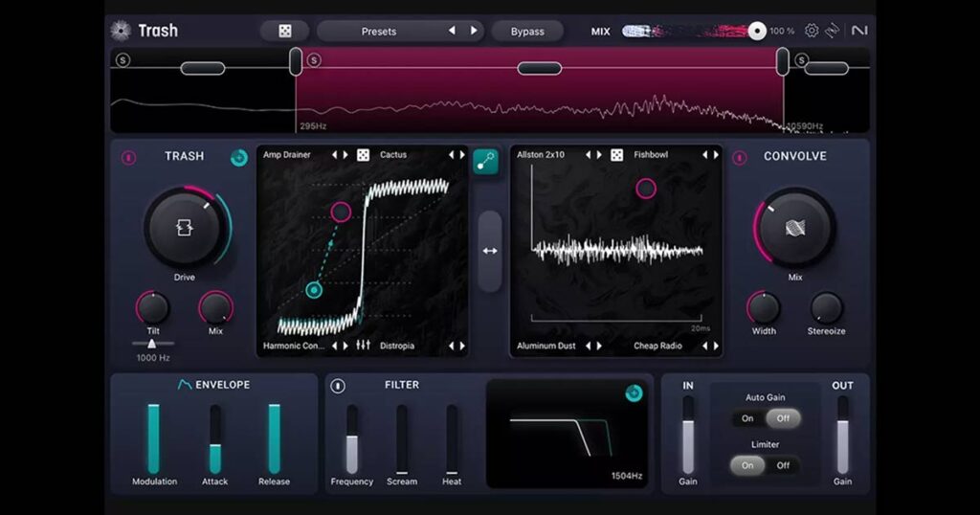Next impulse after Allston 2x10
The width and height of the screenshot is (980, 515).
(599, 155)
